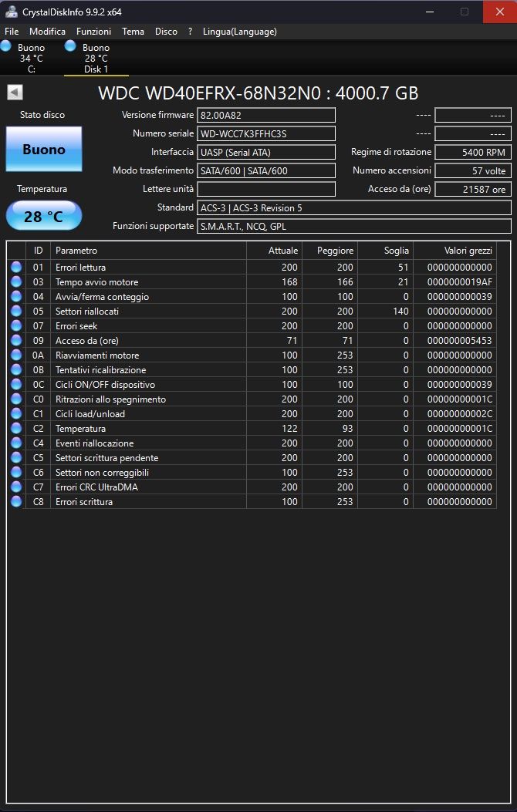517x812 pixels.
Task: Click the CrystalDiskInfo app icon in title bar
Action: (x=12, y=12)
